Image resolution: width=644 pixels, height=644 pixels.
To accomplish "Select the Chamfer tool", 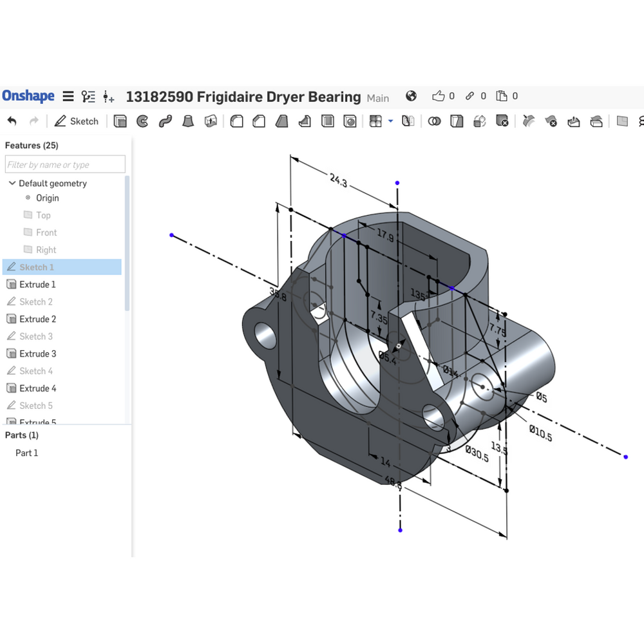I will 259,121.
